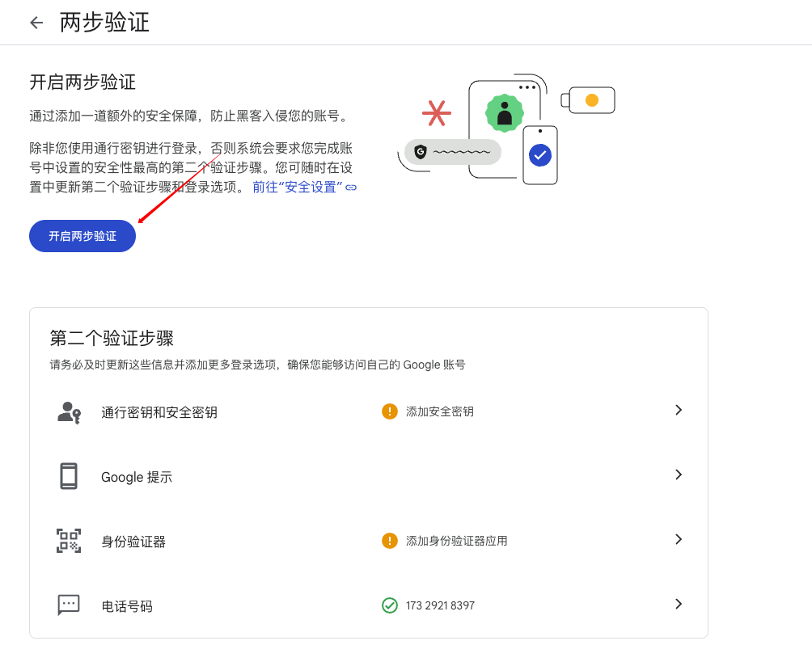The height and width of the screenshot is (662, 812).
Task: Go back using the left arrow icon
Action: pyautogui.click(x=36, y=23)
